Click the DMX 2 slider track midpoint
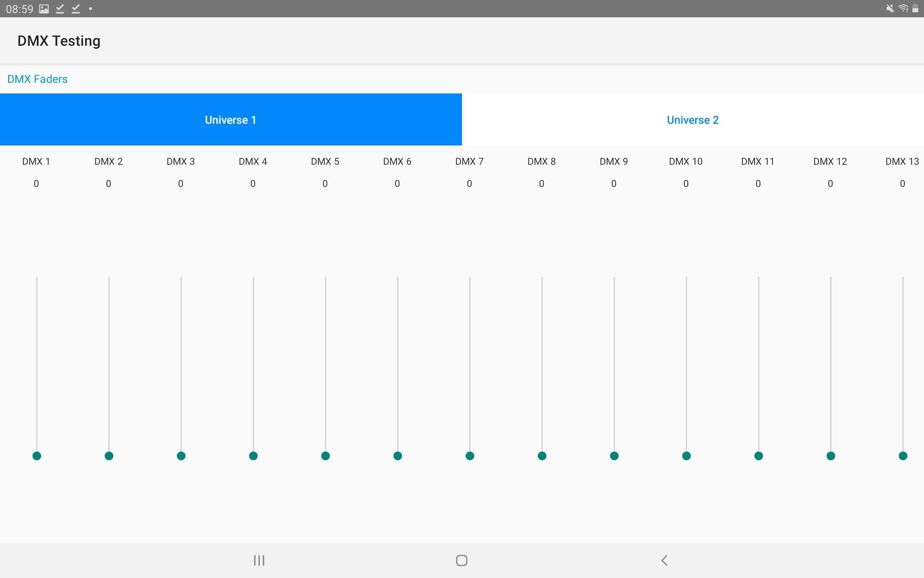Viewport: 924px width, 578px height. pyautogui.click(x=109, y=366)
